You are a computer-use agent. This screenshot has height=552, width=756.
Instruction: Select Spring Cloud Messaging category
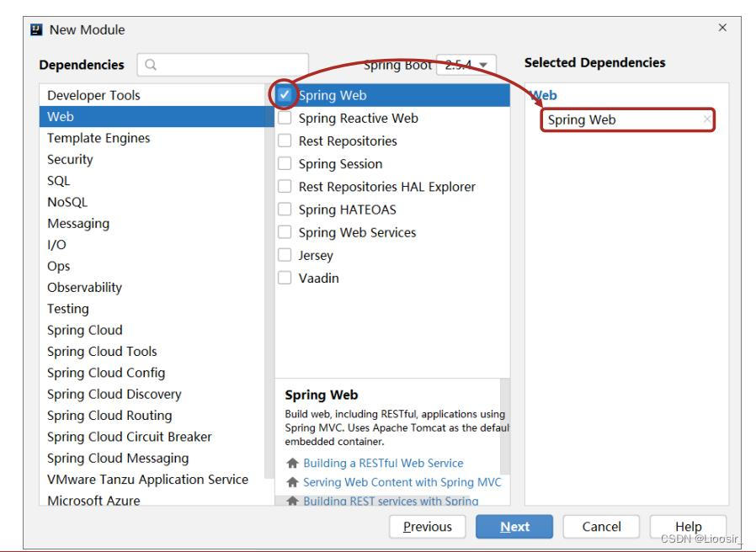pos(152,458)
